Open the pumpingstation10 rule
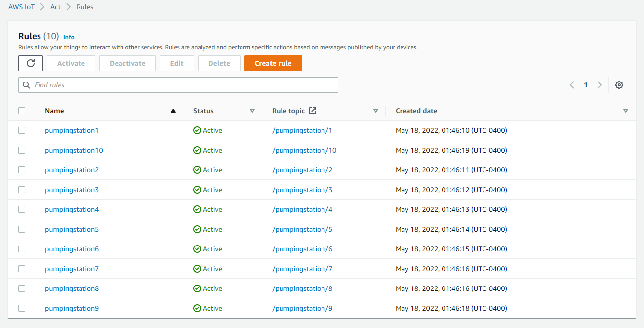This screenshot has width=644, height=328. coord(74,150)
